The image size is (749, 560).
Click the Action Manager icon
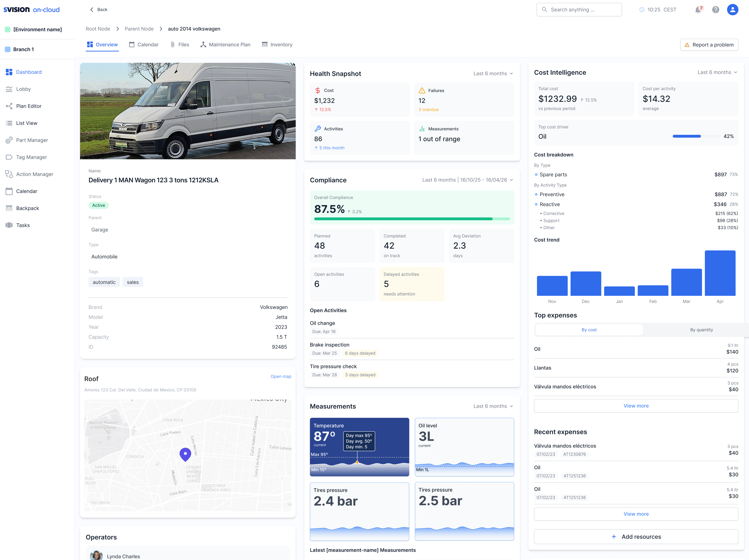click(x=9, y=174)
